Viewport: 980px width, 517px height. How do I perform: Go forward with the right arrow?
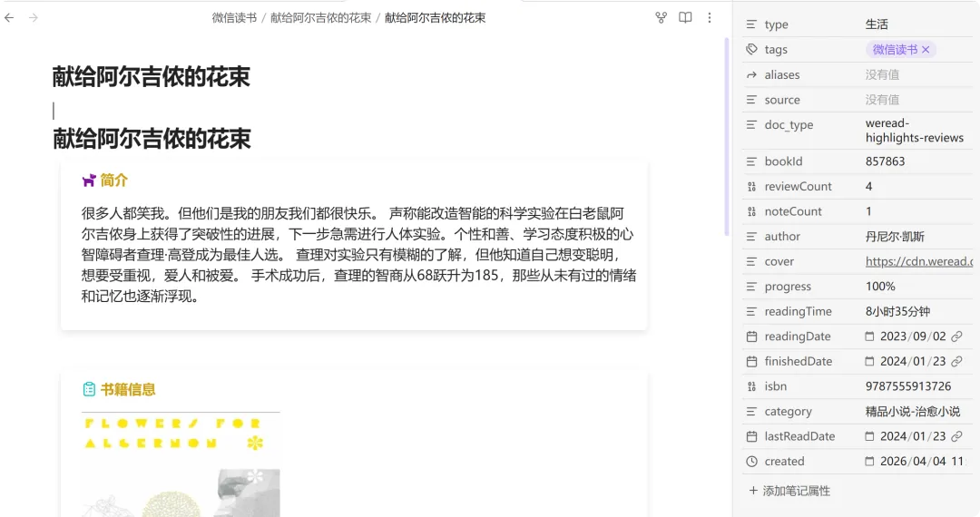tap(34, 17)
